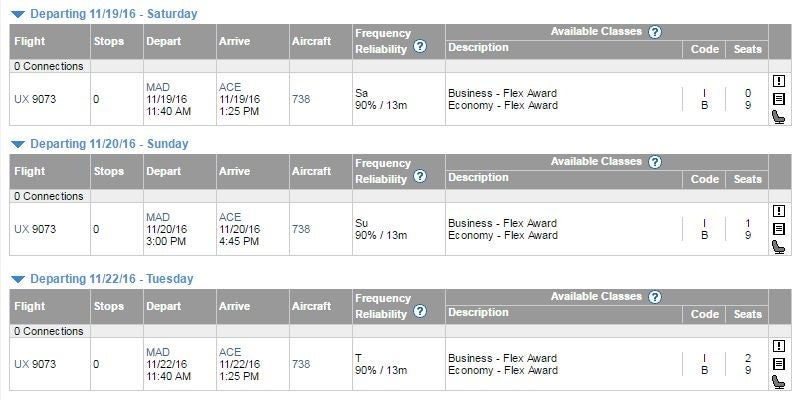Collapse the Departing 11/22/16 - Tuesday section
800x400 pixels.
click(18, 280)
